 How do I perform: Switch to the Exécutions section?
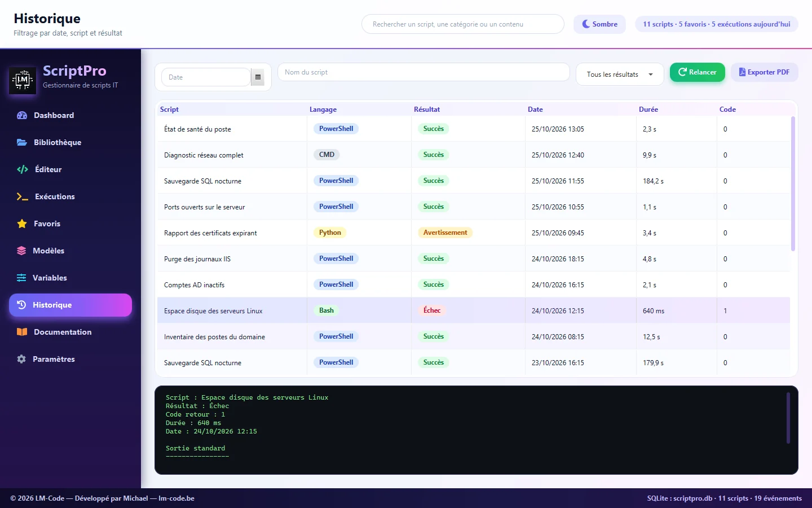click(x=70, y=196)
